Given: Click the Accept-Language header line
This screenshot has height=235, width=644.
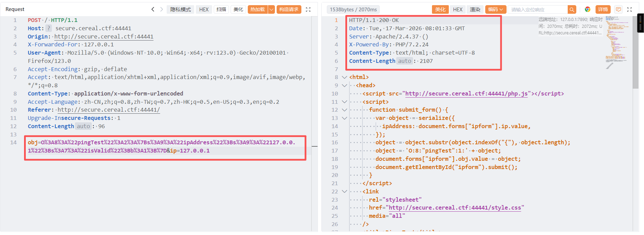Looking at the screenshot, I should tap(154, 102).
